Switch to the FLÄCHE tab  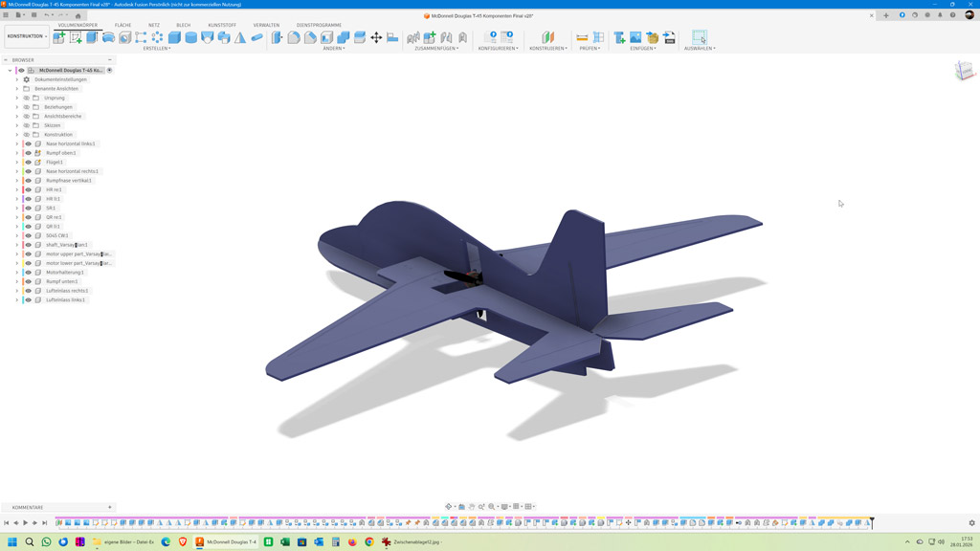(122, 26)
